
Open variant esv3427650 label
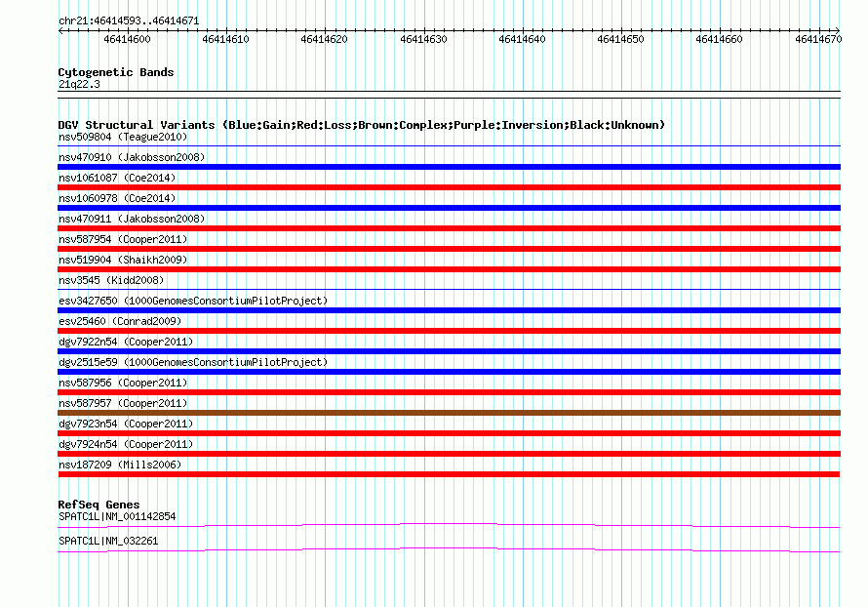click(x=193, y=301)
